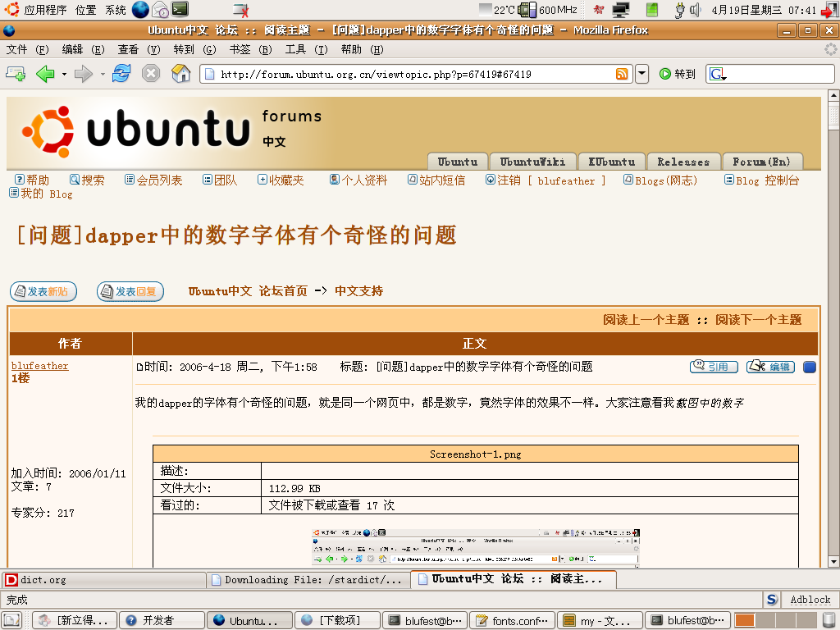The width and height of the screenshot is (840, 630).
Task: Switch to the KUbuntu nav tab
Action: point(612,162)
